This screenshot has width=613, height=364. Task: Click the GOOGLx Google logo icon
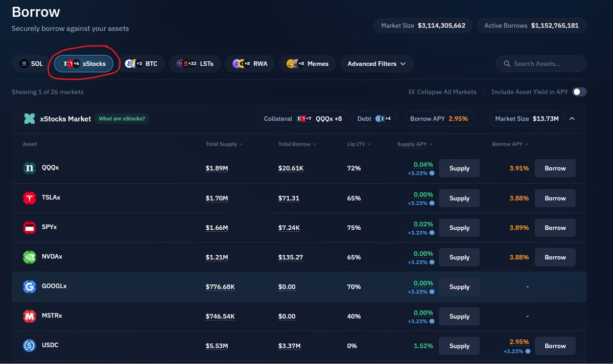[x=29, y=287]
